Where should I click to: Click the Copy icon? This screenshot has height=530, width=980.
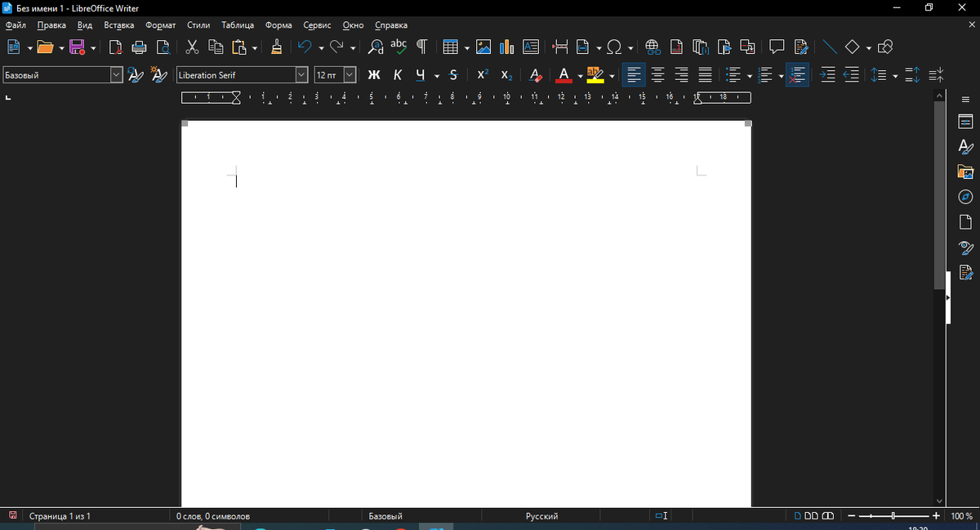pos(216,47)
